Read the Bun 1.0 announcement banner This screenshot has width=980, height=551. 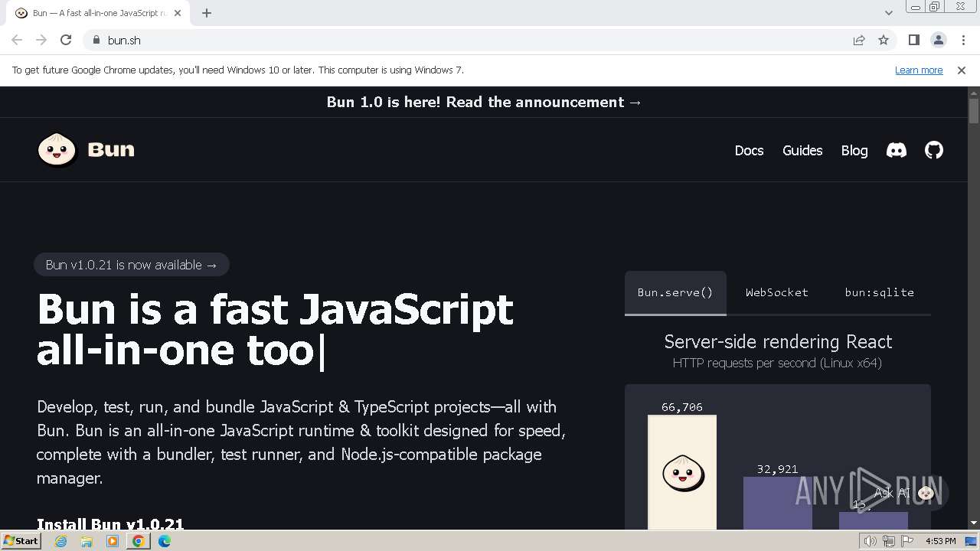pyautogui.click(x=484, y=102)
